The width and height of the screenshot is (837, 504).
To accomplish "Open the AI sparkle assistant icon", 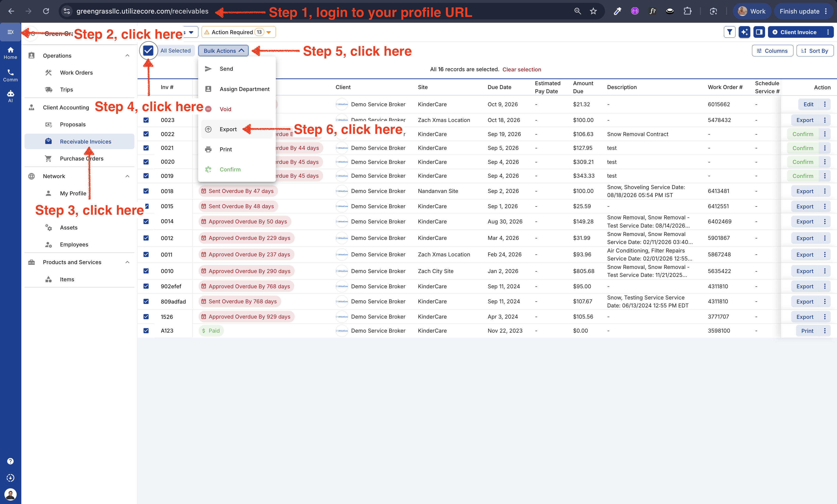I will (744, 32).
